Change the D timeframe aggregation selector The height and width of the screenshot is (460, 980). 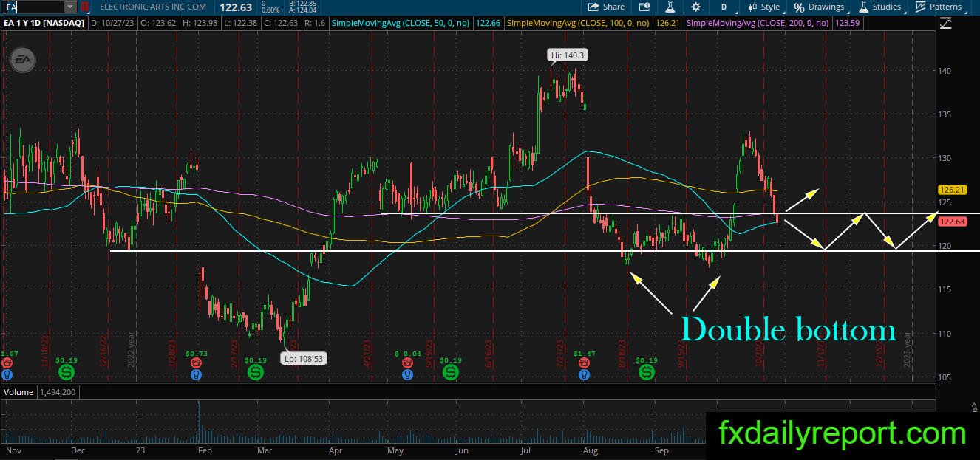click(x=724, y=7)
